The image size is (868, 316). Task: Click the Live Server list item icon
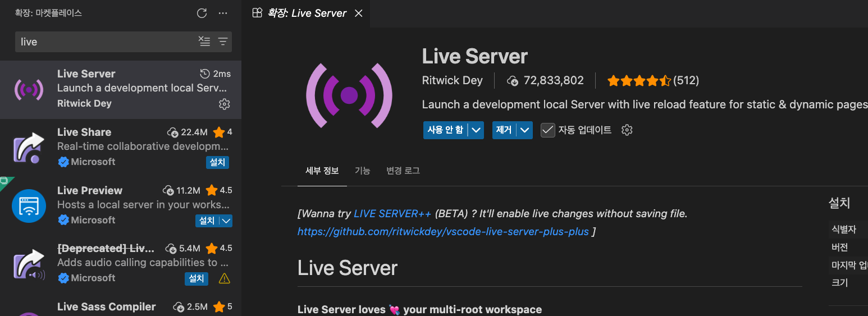pos(29,89)
